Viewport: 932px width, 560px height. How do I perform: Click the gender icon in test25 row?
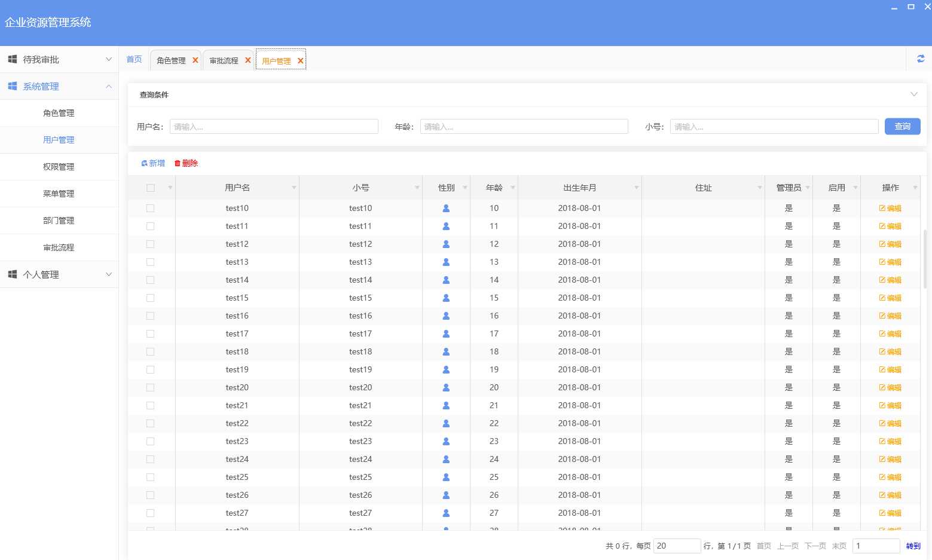[x=446, y=478]
